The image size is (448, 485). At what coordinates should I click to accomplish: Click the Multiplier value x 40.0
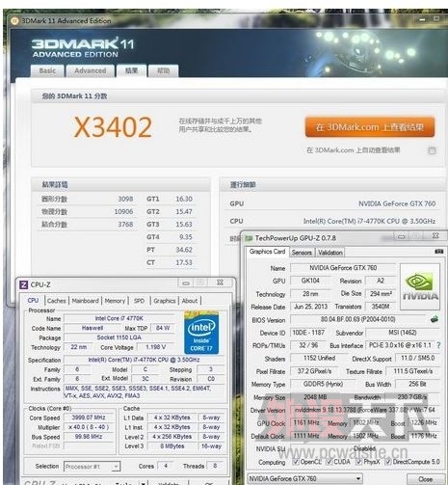(x=89, y=427)
